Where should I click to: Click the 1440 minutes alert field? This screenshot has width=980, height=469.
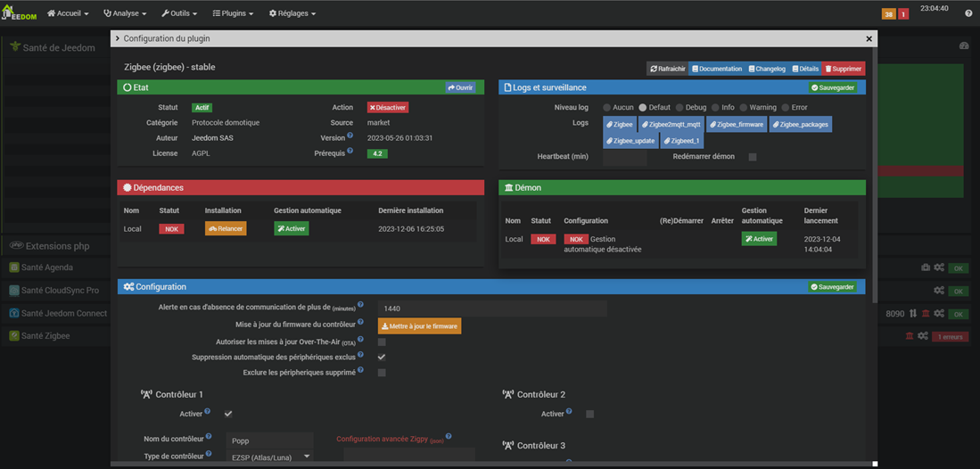coord(492,309)
